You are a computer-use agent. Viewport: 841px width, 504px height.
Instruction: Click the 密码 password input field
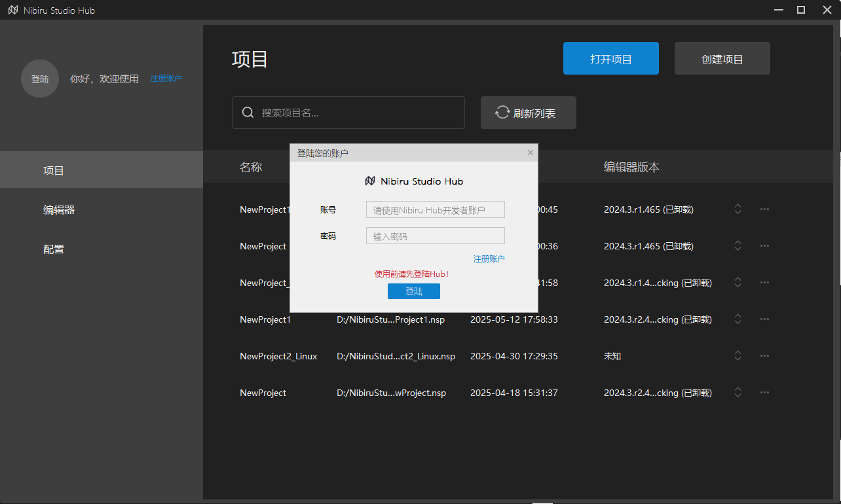click(435, 236)
